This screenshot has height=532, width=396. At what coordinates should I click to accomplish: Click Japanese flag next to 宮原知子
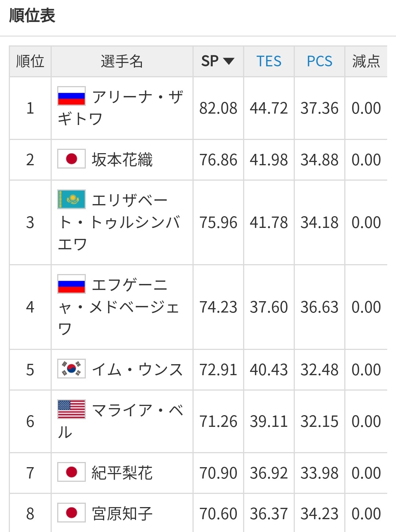[x=71, y=513]
